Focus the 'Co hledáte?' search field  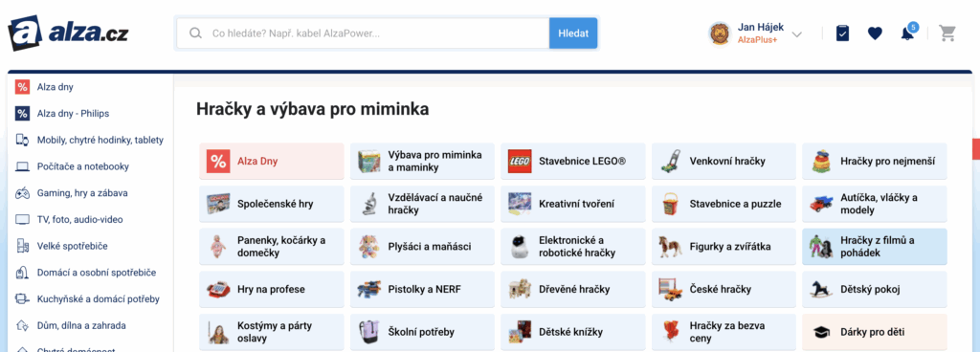(363, 33)
